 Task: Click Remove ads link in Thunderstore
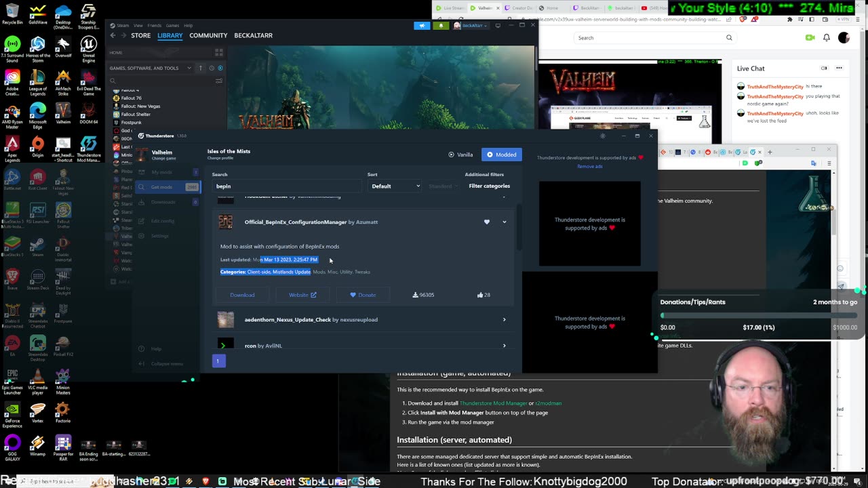click(589, 166)
